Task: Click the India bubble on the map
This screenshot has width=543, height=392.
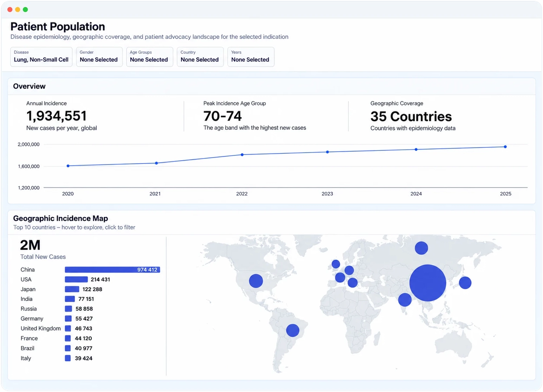Action: (405, 300)
